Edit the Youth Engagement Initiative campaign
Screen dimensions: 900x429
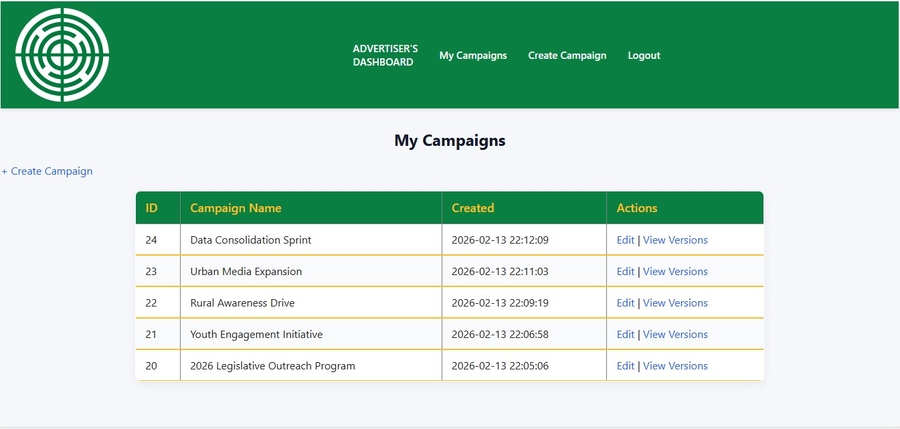click(625, 334)
